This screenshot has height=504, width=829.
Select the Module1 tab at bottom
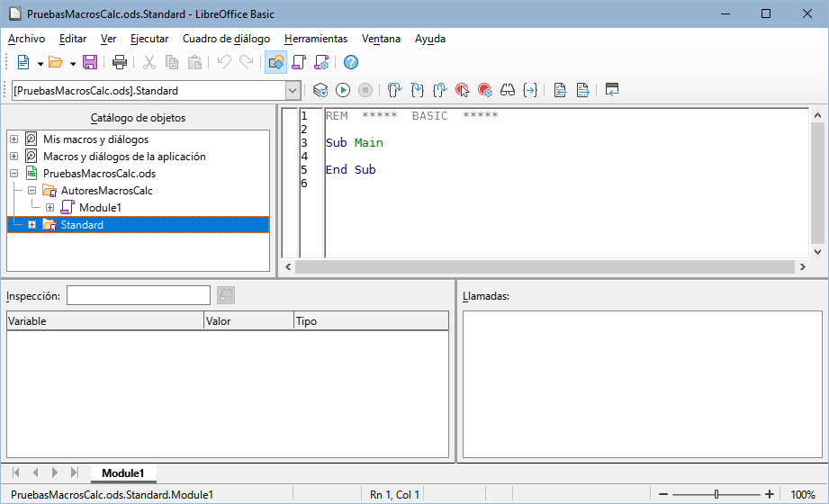123,472
